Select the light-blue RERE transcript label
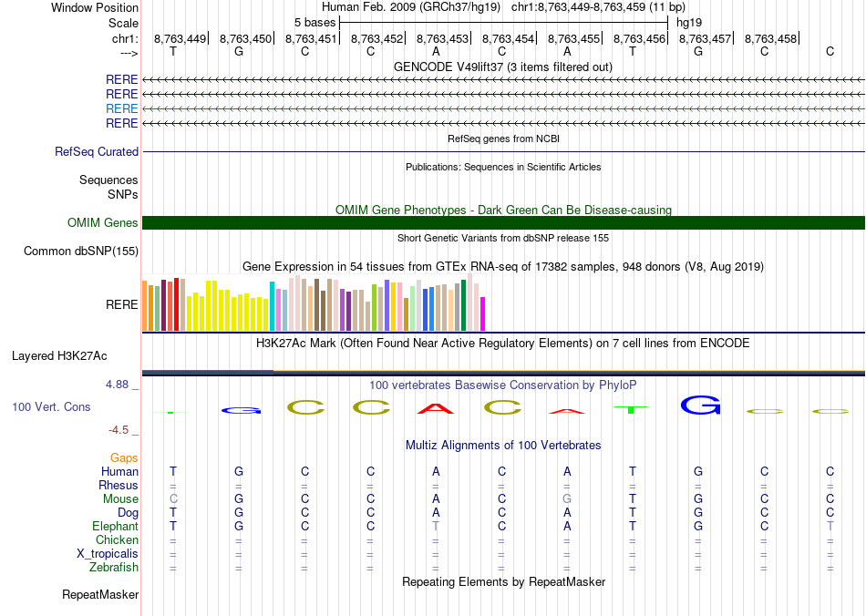 (121, 108)
